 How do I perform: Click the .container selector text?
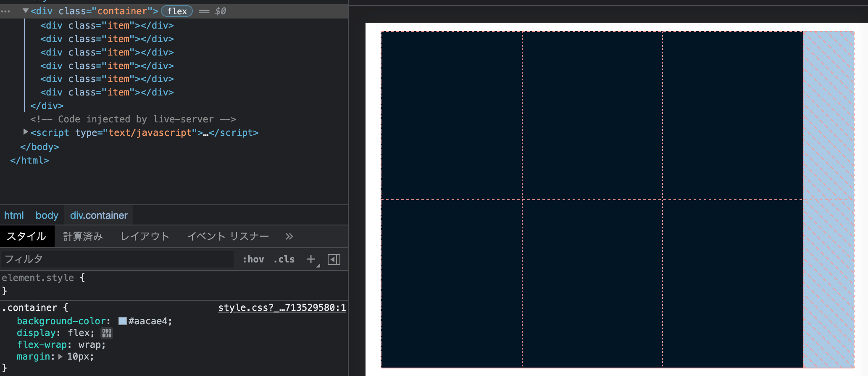(29, 308)
